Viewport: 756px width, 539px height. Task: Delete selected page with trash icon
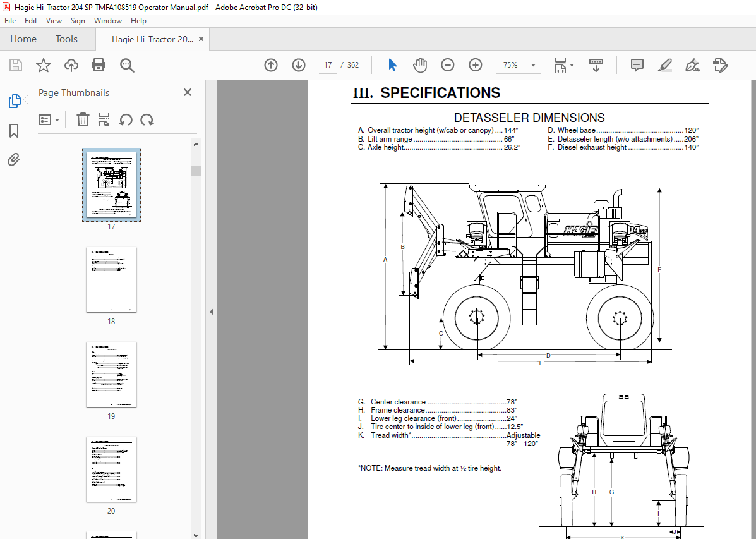(83, 119)
